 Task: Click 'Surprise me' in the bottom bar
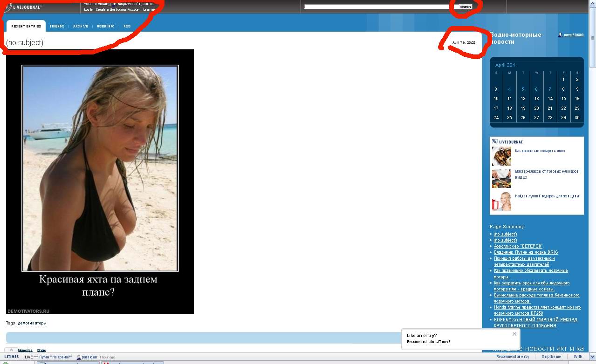pos(551,357)
